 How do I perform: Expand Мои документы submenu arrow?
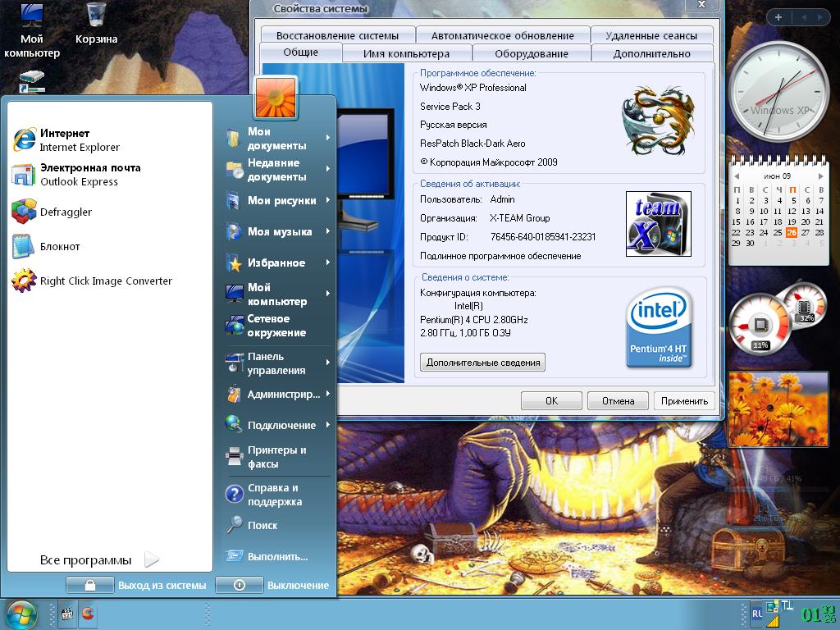click(x=327, y=138)
